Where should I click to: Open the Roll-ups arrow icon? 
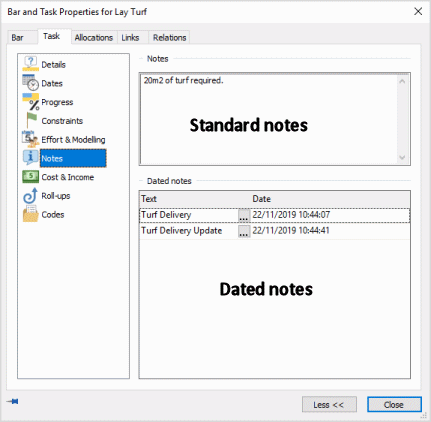coord(30,195)
